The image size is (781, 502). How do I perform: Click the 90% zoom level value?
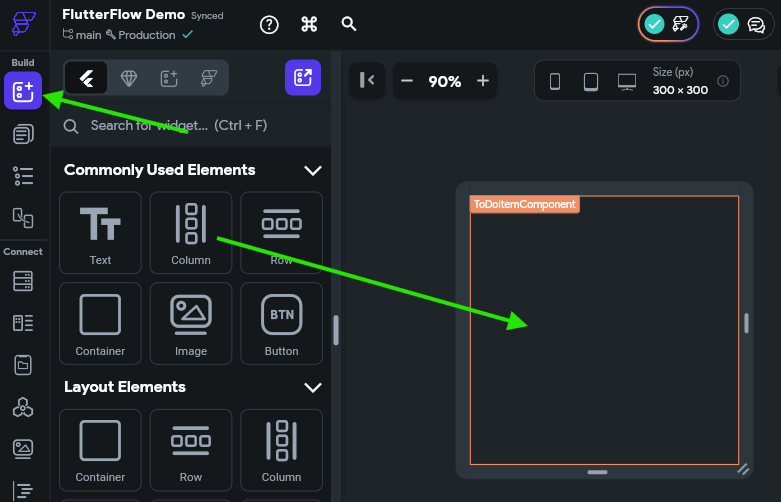(445, 81)
